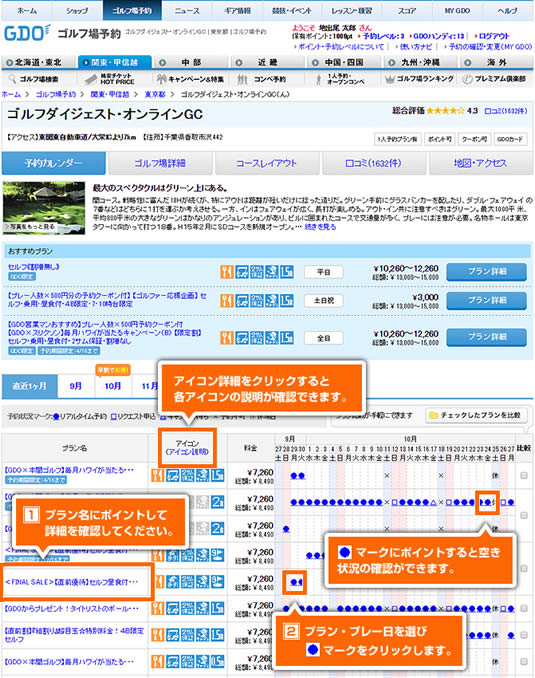The image size is (535, 678).
Task: Tick the compare checkbox for the first 本間ゴルフ plan
Action: [x=524, y=476]
